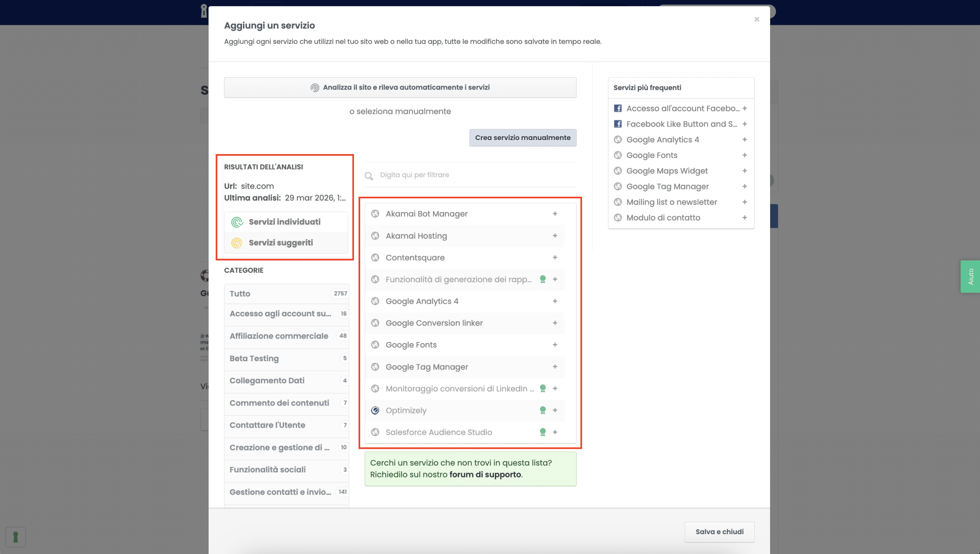Click Salva e chiudi button
Screen dimensions: 980x554
pos(719,532)
